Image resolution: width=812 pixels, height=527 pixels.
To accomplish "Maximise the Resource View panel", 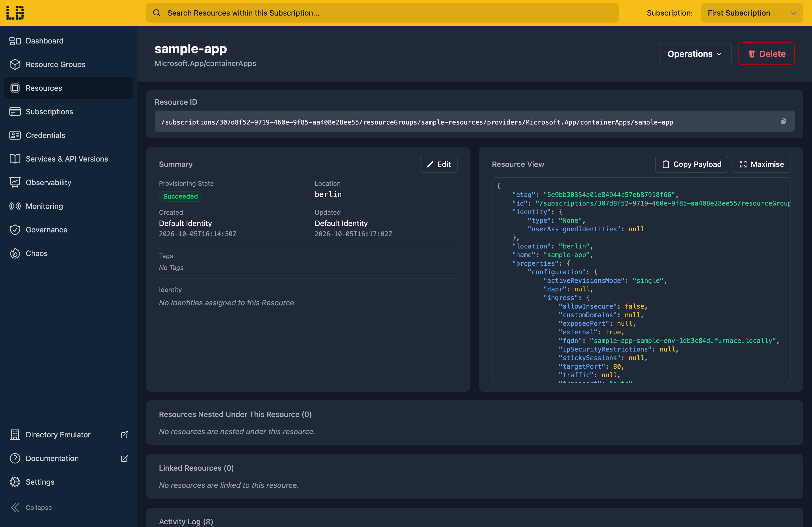I will (761, 164).
